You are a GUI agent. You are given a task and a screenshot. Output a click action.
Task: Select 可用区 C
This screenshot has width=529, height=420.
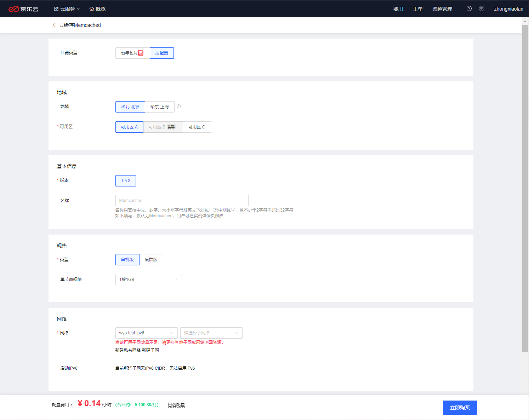[197, 127]
